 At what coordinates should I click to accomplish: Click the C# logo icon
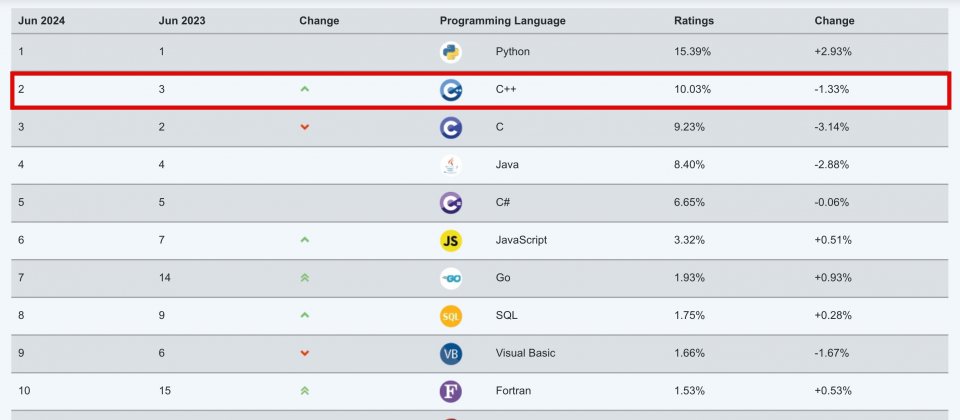tap(451, 203)
